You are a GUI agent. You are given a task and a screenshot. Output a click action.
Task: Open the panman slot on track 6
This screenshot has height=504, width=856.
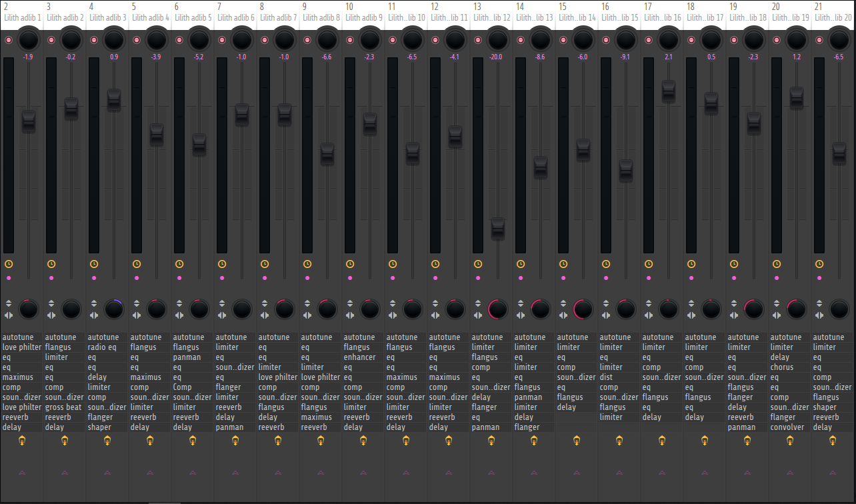(x=193, y=357)
